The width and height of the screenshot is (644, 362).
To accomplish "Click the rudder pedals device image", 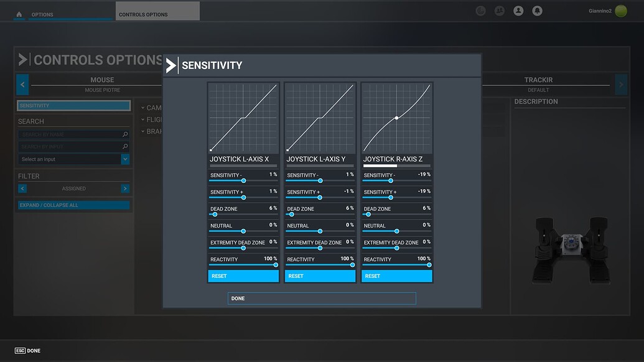I will click(570, 249).
